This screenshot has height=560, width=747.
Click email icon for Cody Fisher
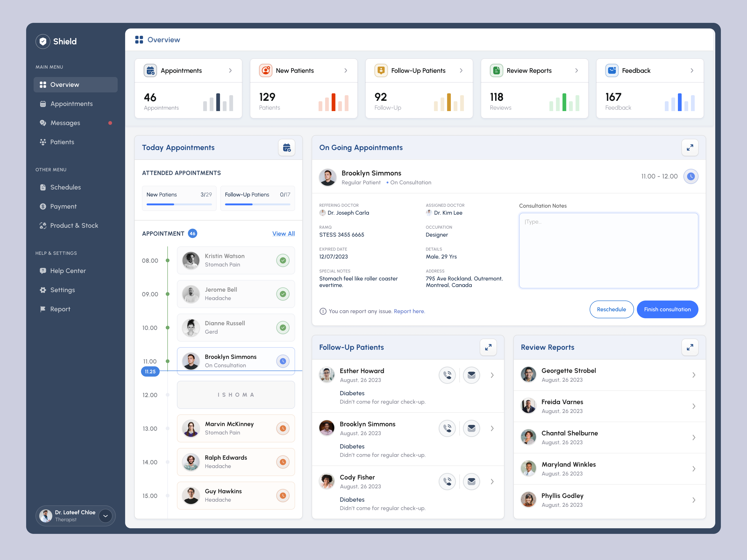[471, 481]
